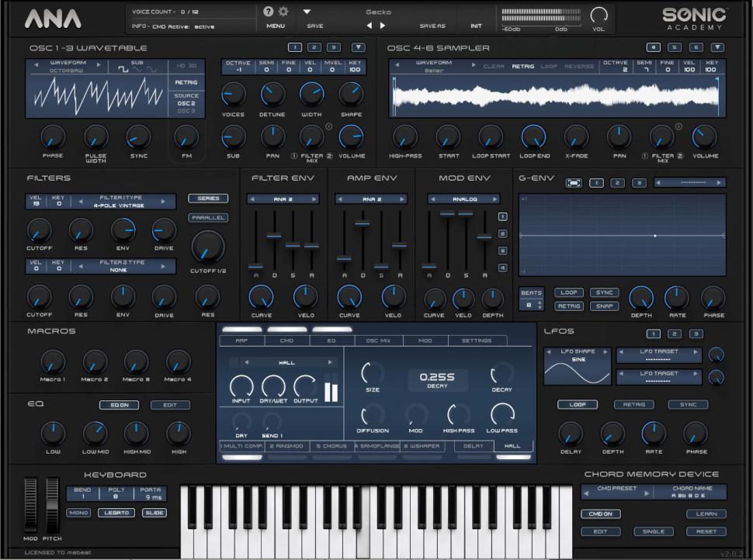Toggle LFO LOOP button
The width and height of the screenshot is (753, 560).
tap(578, 405)
